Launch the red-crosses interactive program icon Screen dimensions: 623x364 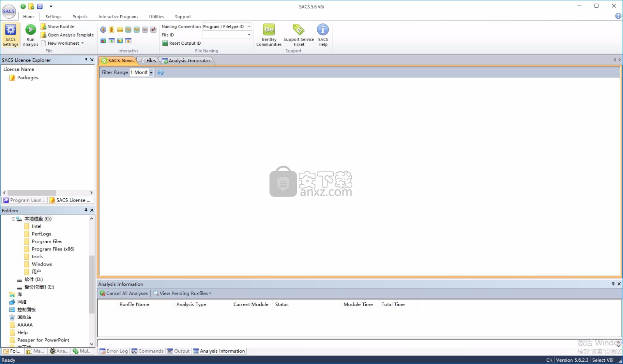(153, 30)
